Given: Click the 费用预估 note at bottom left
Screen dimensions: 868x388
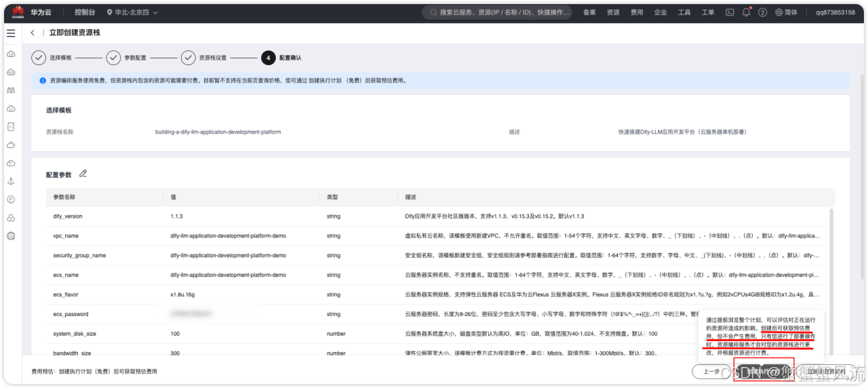Looking at the screenshot, I should [x=94, y=372].
